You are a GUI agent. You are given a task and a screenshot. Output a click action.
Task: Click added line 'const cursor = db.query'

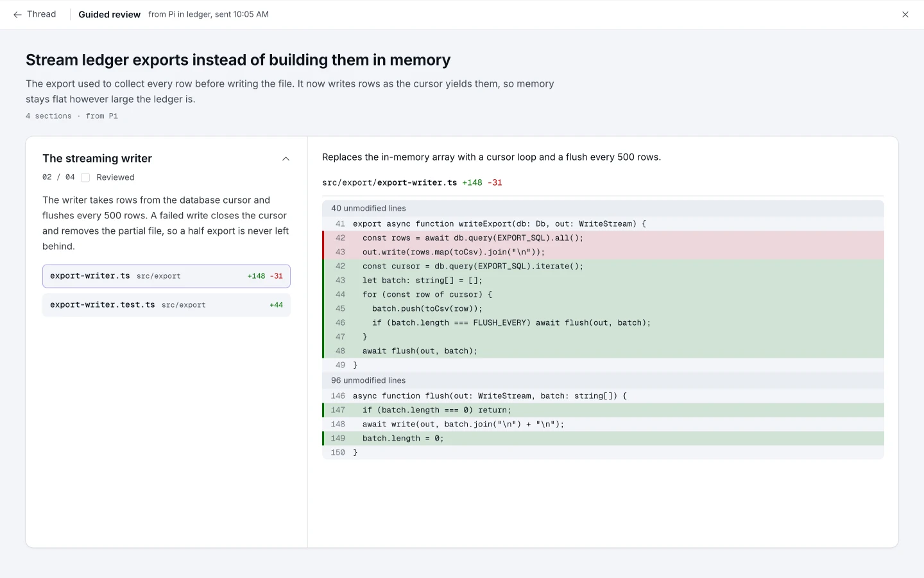pos(603,266)
